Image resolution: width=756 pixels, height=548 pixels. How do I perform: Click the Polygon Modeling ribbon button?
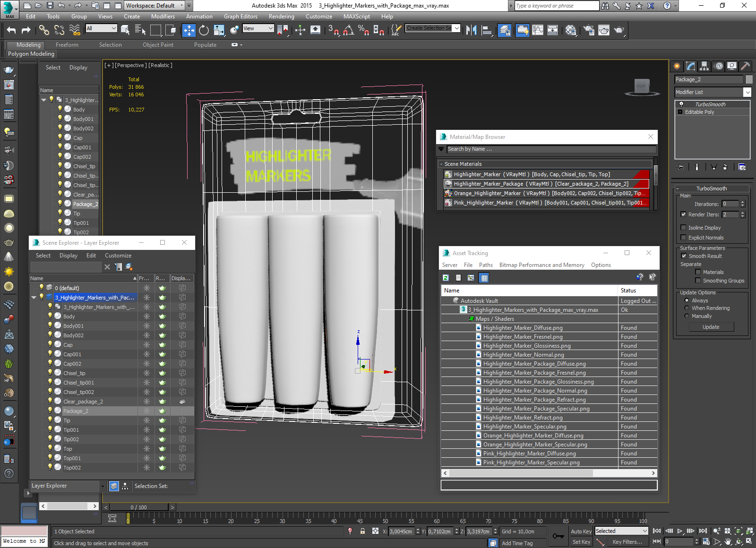click(x=31, y=54)
